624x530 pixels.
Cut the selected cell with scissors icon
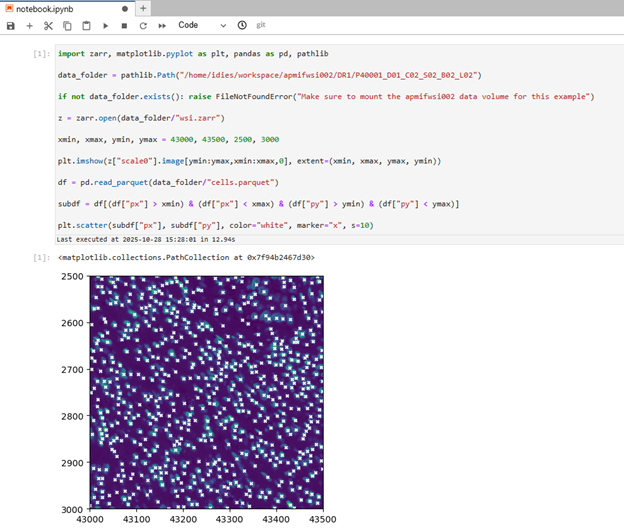coord(48,24)
